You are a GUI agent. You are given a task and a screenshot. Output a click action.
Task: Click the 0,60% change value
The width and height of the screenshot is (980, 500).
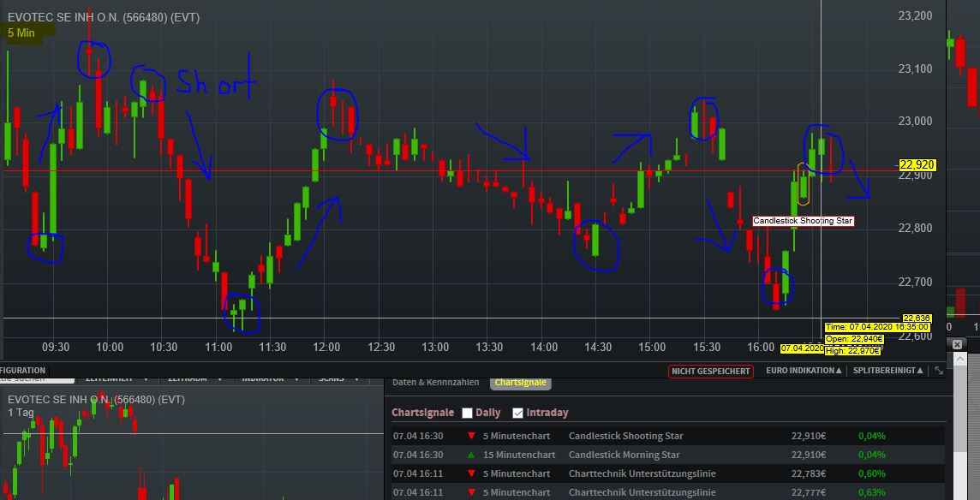point(872,473)
